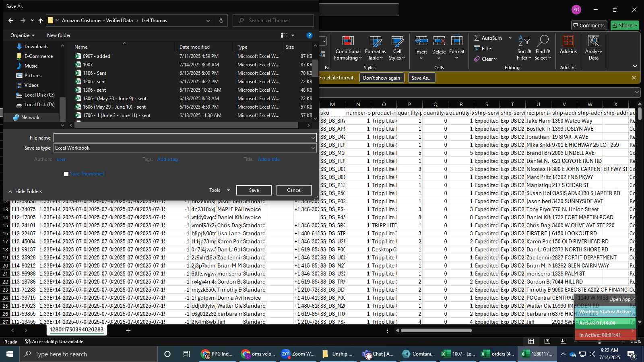Open Format as Table gallery

pos(375,48)
